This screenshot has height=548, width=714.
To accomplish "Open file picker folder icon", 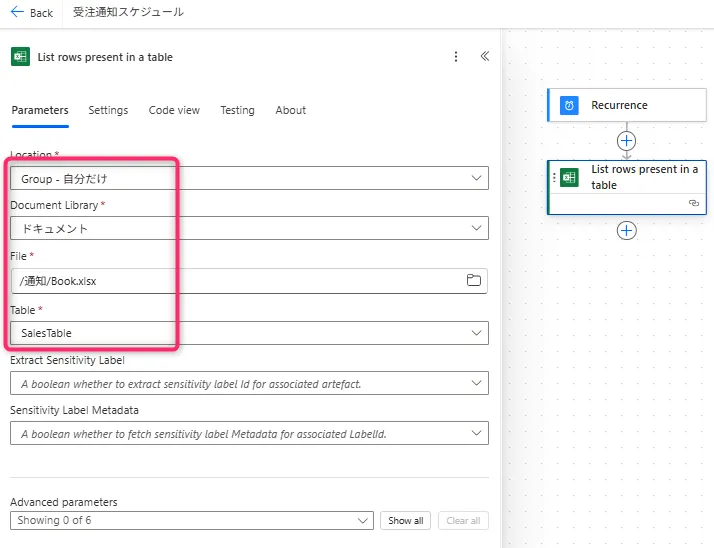I will (x=474, y=281).
